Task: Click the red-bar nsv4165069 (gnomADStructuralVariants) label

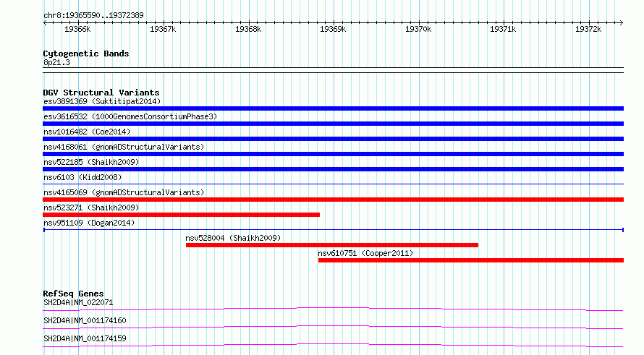Action: pyautogui.click(x=124, y=192)
